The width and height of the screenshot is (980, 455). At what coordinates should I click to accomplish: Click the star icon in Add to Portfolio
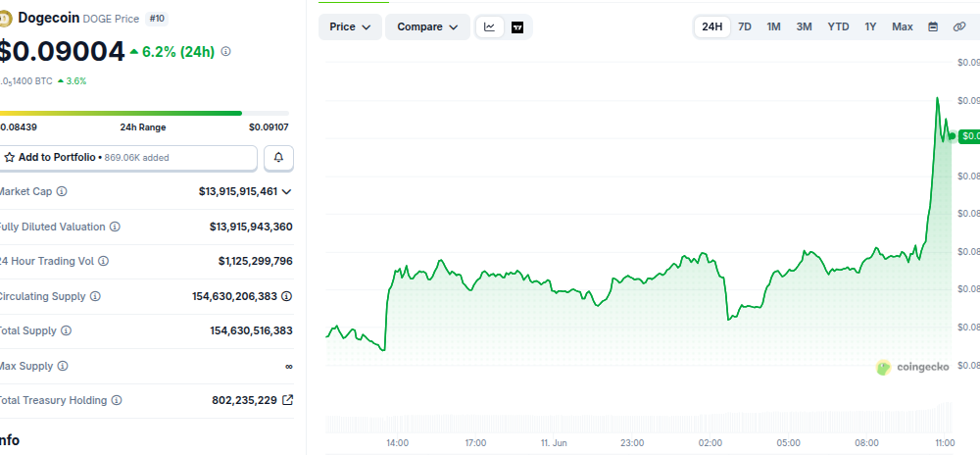[10, 158]
